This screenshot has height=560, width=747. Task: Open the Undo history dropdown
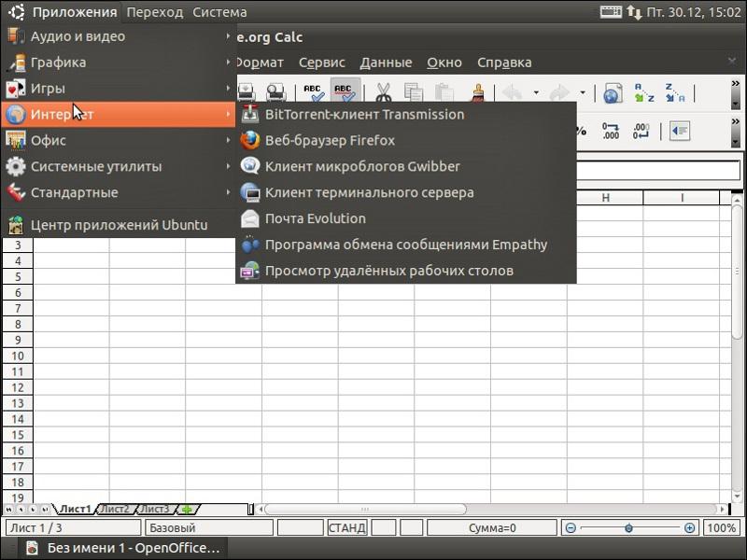(x=536, y=92)
